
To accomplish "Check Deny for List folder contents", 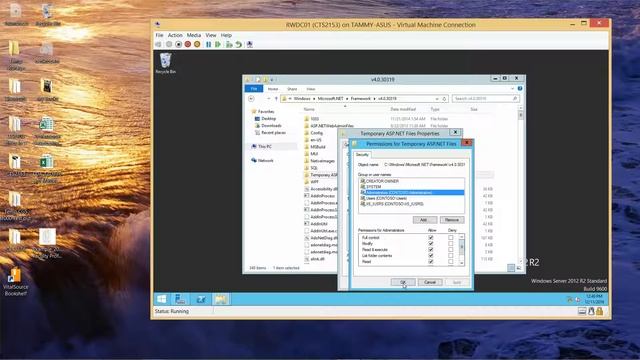I will 451,256.
